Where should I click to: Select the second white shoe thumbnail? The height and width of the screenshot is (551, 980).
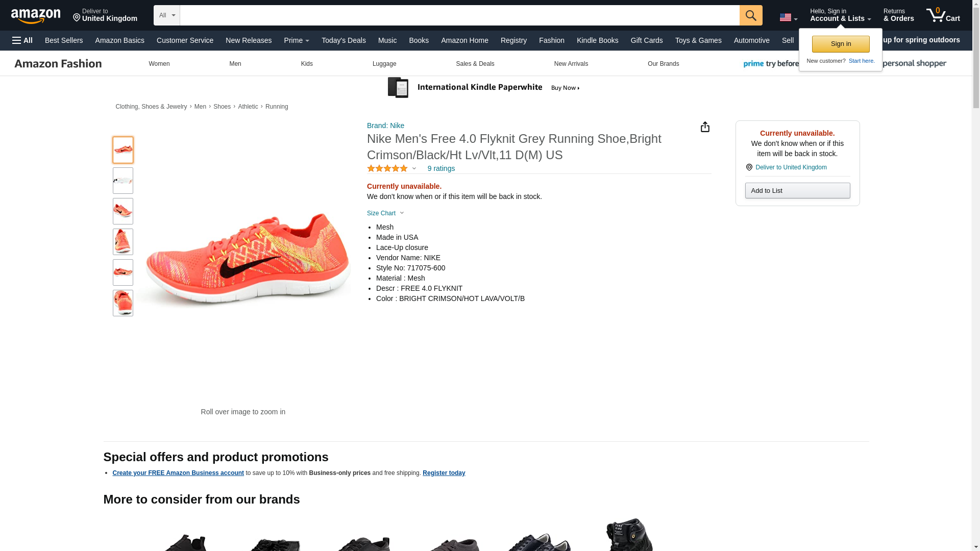(122, 181)
